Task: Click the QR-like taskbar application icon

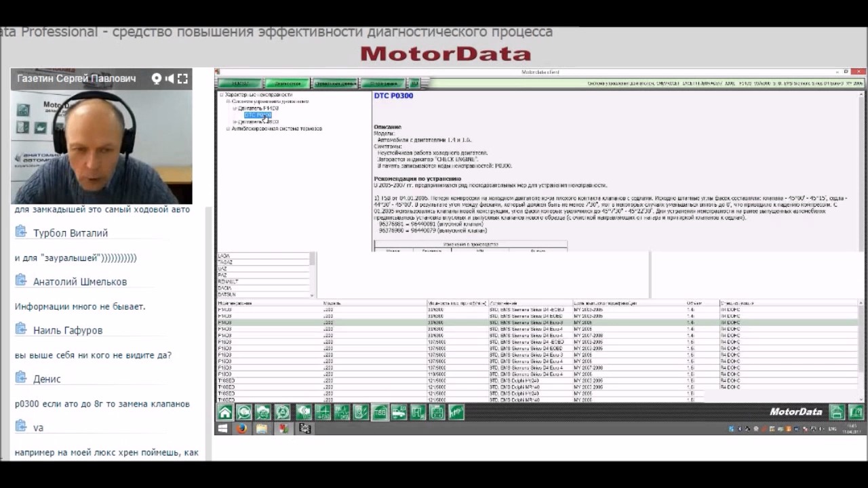Action: (x=305, y=428)
